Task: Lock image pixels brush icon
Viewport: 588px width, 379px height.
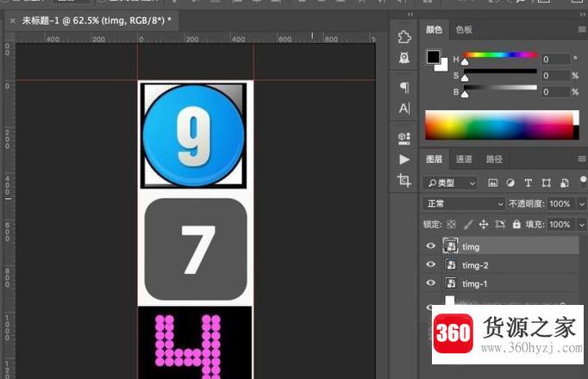Action: (468, 224)
